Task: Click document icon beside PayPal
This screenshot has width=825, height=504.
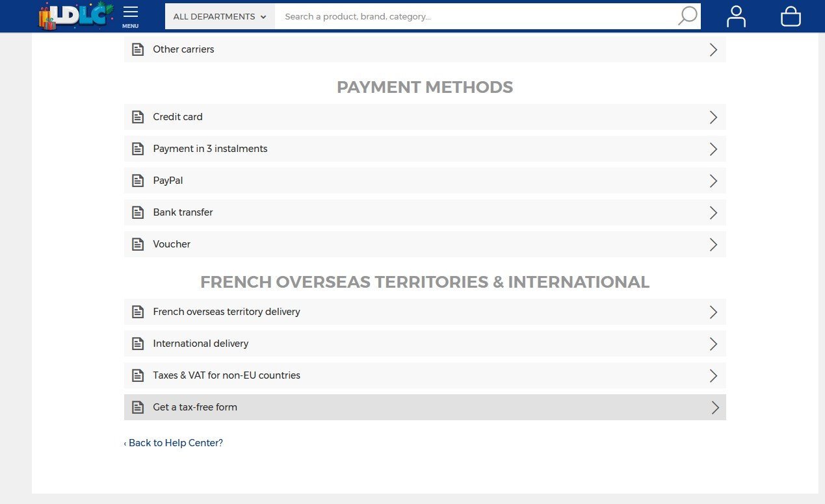Action: coord(138,181)
